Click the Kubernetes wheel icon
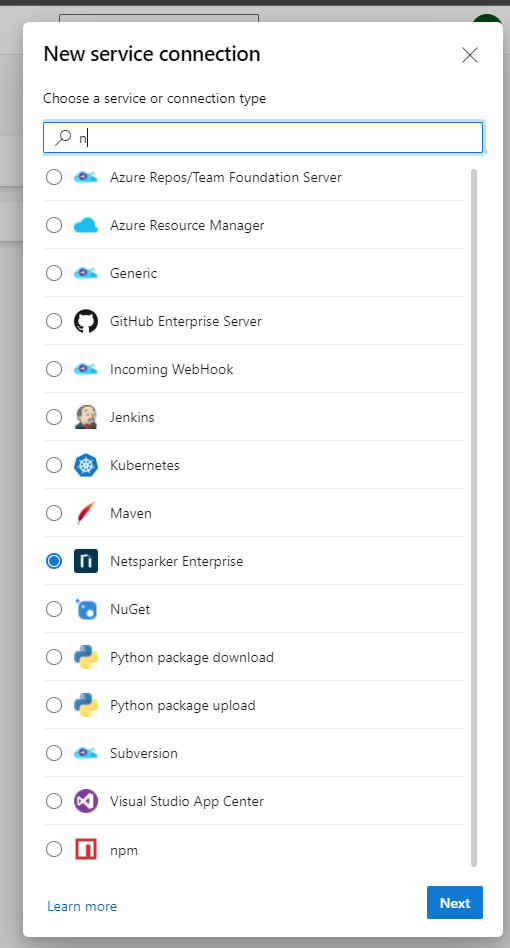This screenshot has height=948, width=510. coord(86,465)
